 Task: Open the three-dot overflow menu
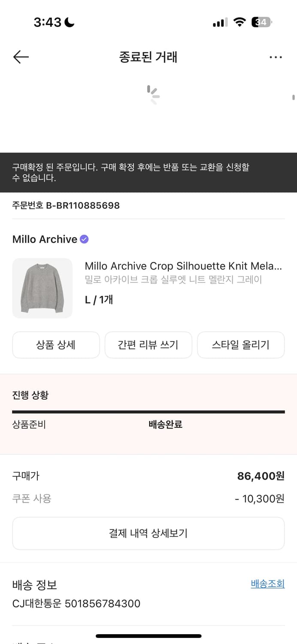(276, 57)
